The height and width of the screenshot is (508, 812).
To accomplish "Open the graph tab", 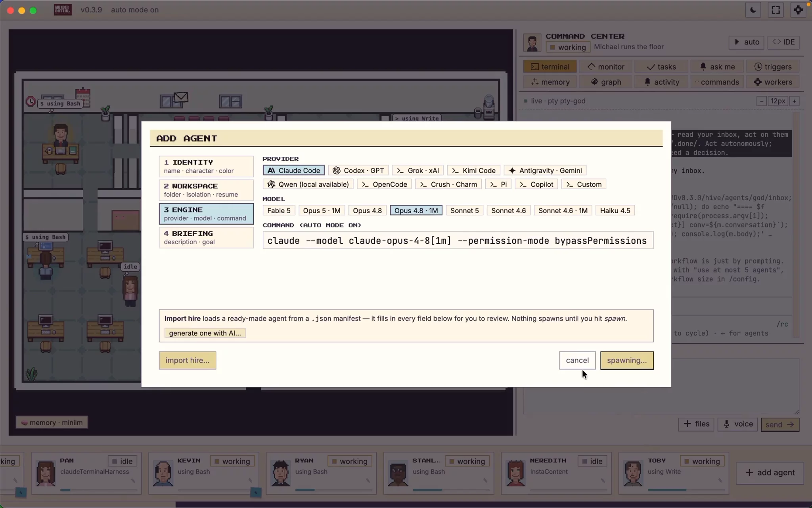I will click(605, 82).
